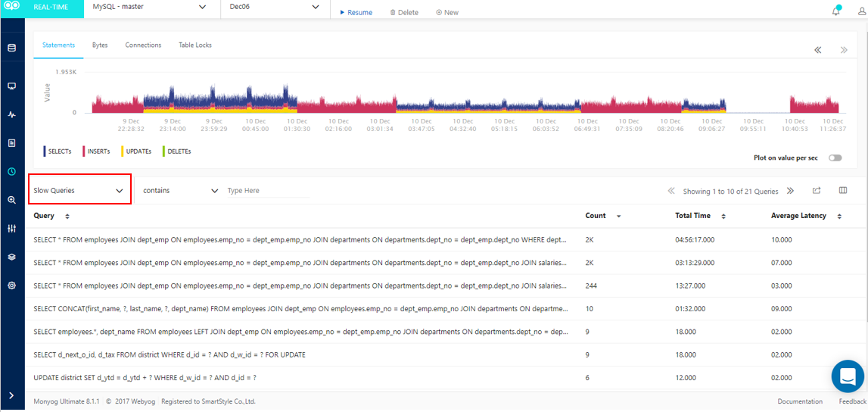Select the clock Real-Time sidebar icon
The image size is (868, 412).
[11, 172]
